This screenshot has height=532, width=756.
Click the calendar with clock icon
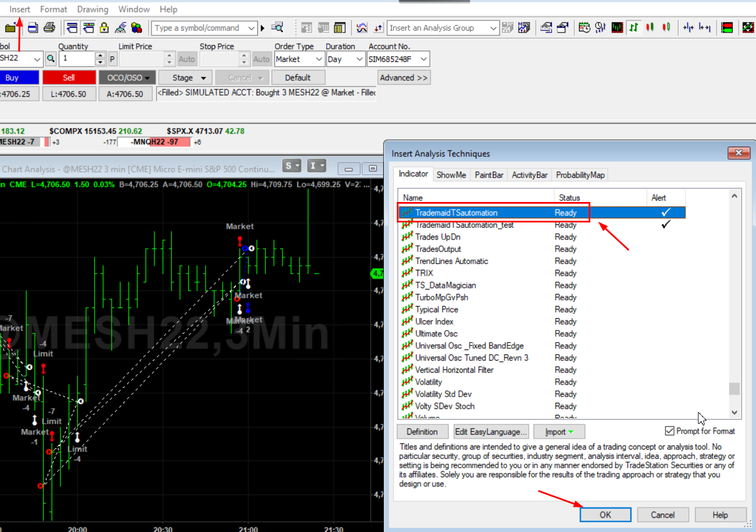pos(584,27)
